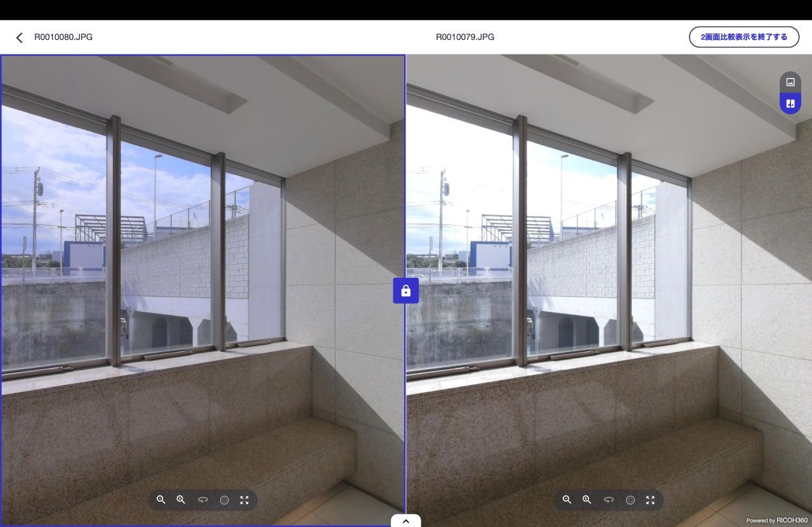Select the R0010079.JPG filename title
This screenshot has width=812, height=527.
(x=465, y=37)
